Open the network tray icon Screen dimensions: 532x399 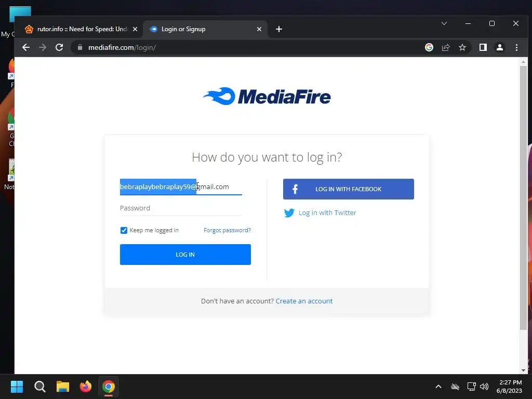click(x=471, y=387)
